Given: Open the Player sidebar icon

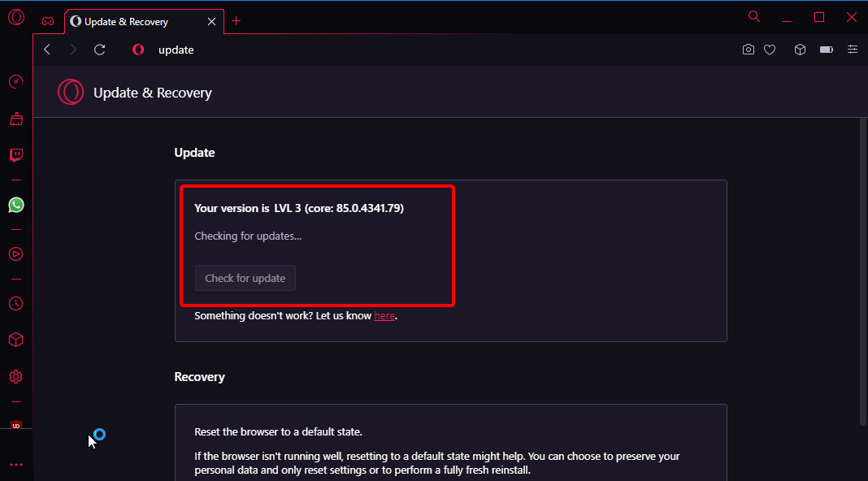Looking at the screenshot, I should point(16,254).
